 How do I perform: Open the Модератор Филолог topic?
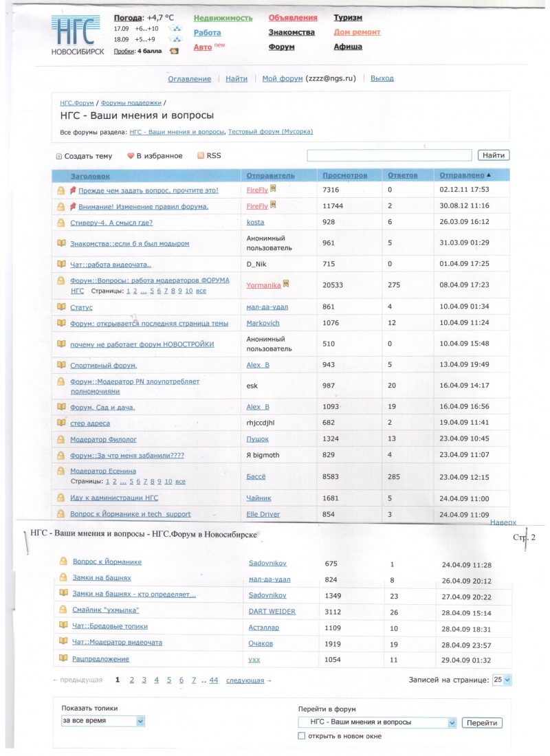(x=103, y=438)
